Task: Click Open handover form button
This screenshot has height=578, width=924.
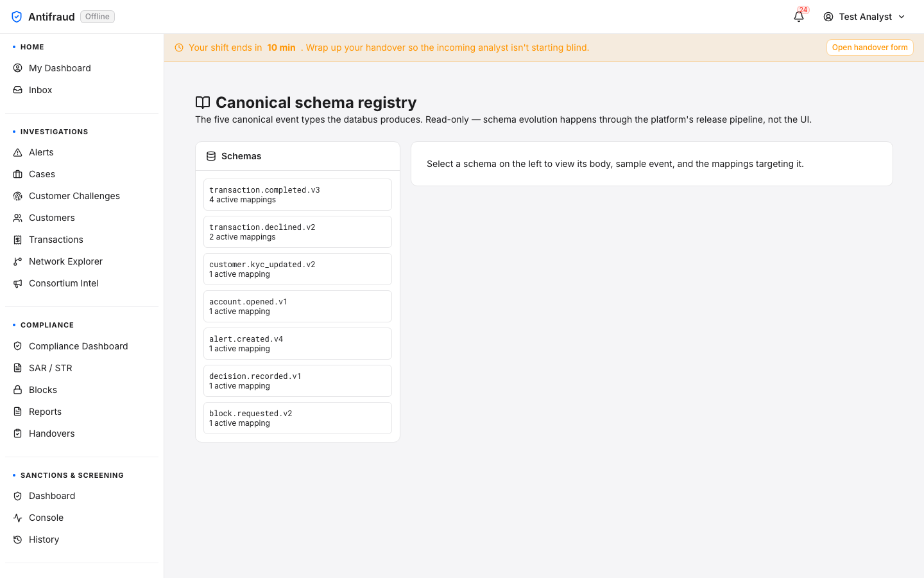Action: 869,48
